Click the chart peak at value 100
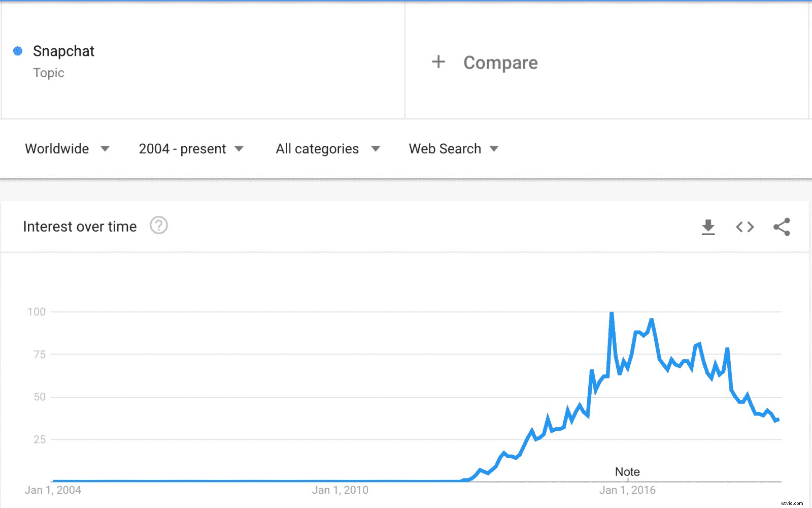The height and width of the screenshot is (508, 812). pyautogui.click(x=612, y=313)
